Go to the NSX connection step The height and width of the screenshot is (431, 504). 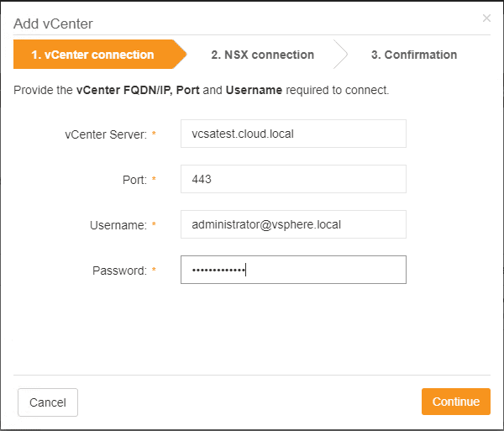tap(262, 55)
